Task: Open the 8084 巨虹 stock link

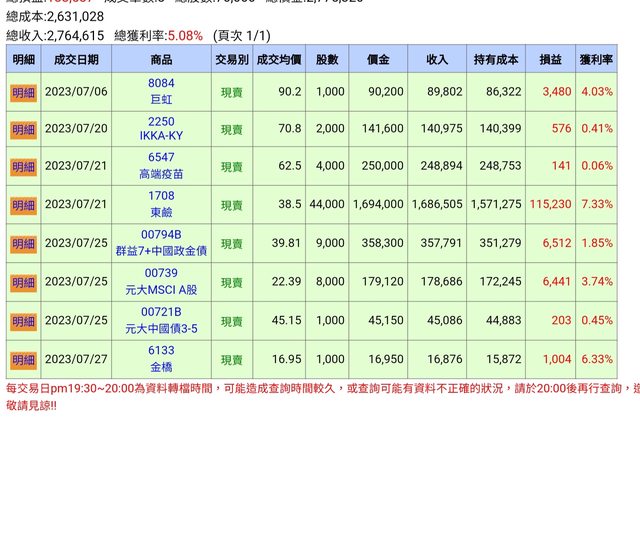Action: click(x=161, y=91)
